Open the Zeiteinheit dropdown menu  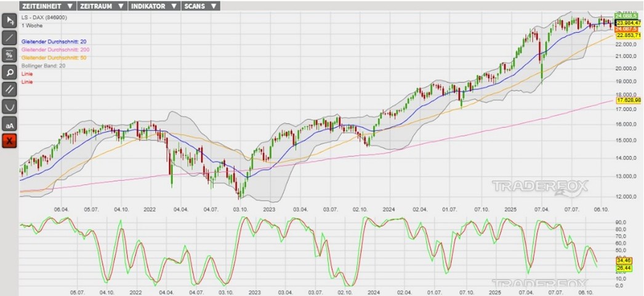pyautogui.click(x=49, y=6)
